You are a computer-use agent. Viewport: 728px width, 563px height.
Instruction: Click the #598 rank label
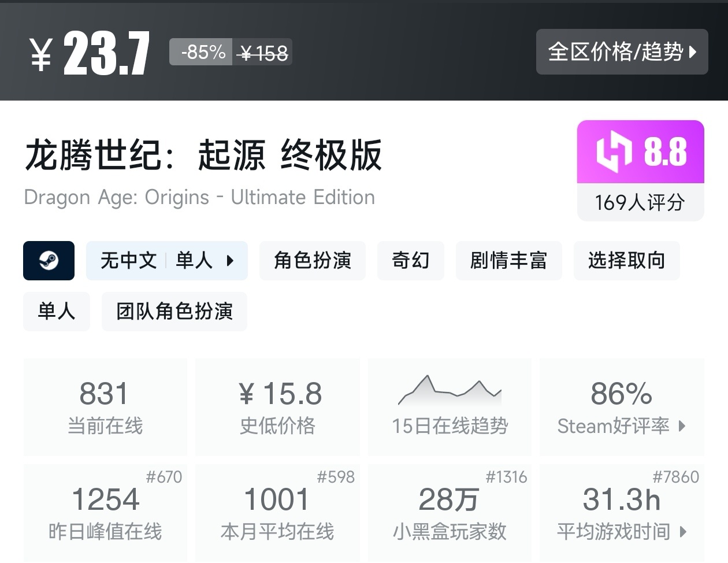click(x=336, y=477)
